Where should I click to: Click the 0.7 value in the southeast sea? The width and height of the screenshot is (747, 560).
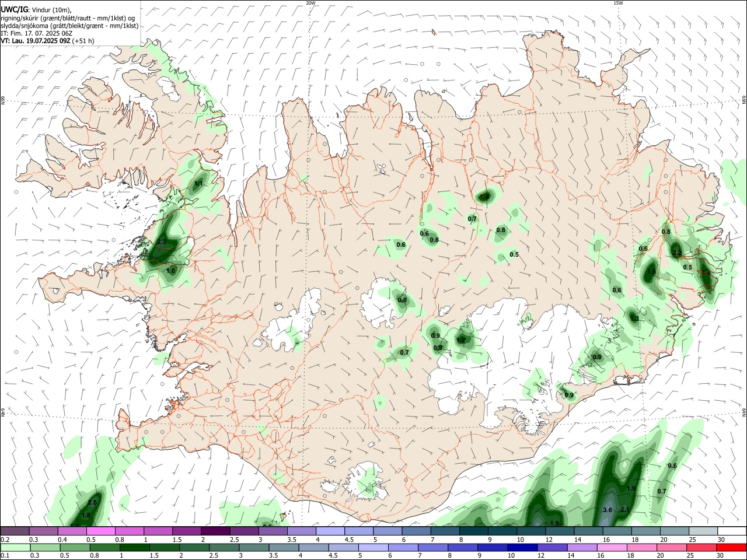click(x=662, y=491)
